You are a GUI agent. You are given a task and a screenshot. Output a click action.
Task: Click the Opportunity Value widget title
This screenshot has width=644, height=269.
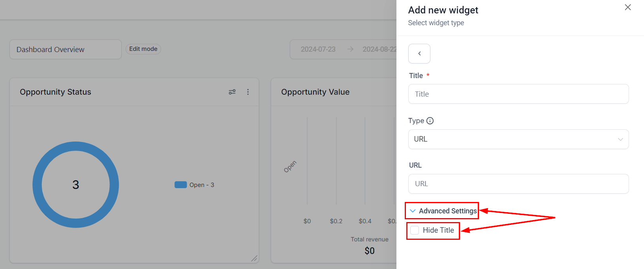coord(315,92)
